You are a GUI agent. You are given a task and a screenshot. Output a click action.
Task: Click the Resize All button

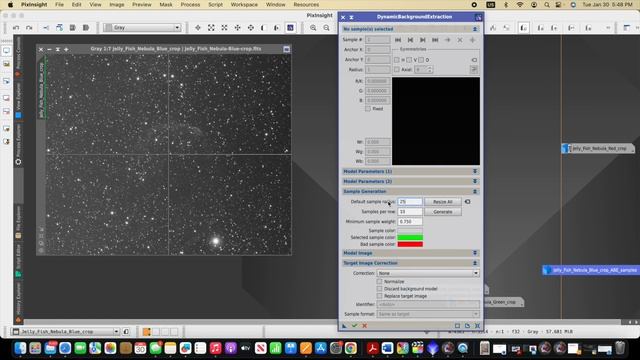[x=443, y=202]
